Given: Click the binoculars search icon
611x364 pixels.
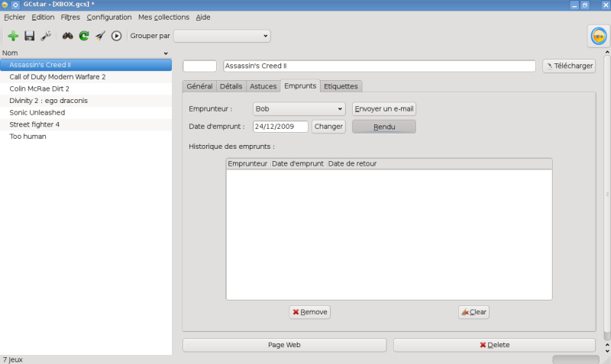Looking at the screenshot, I should coord(68,36).
